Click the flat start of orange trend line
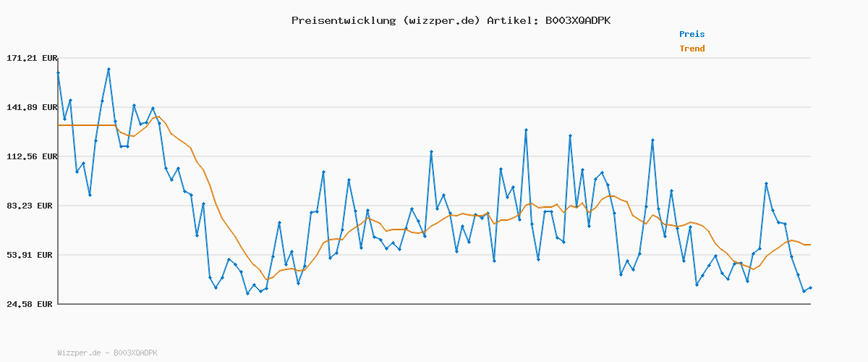868x362 pixels. tap(87, 125)
